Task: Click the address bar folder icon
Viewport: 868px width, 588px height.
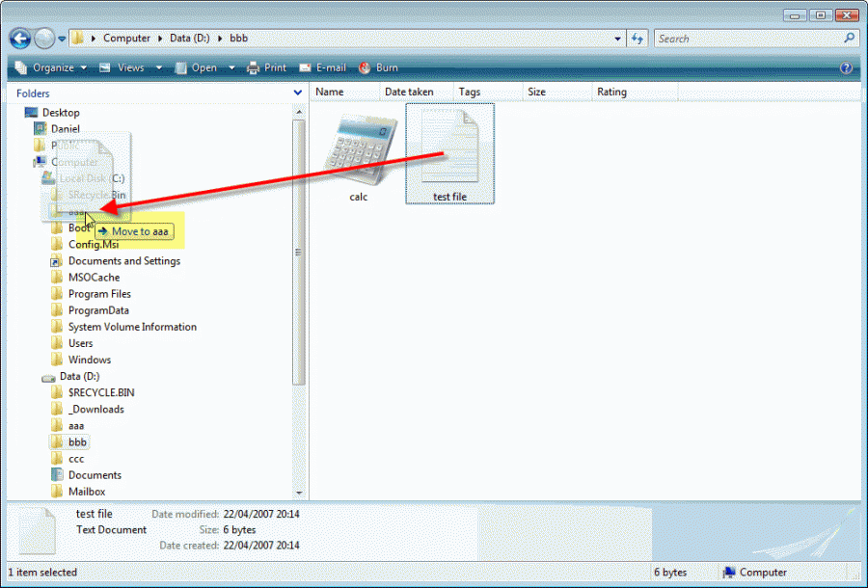Action: click(x=77, y=38)
